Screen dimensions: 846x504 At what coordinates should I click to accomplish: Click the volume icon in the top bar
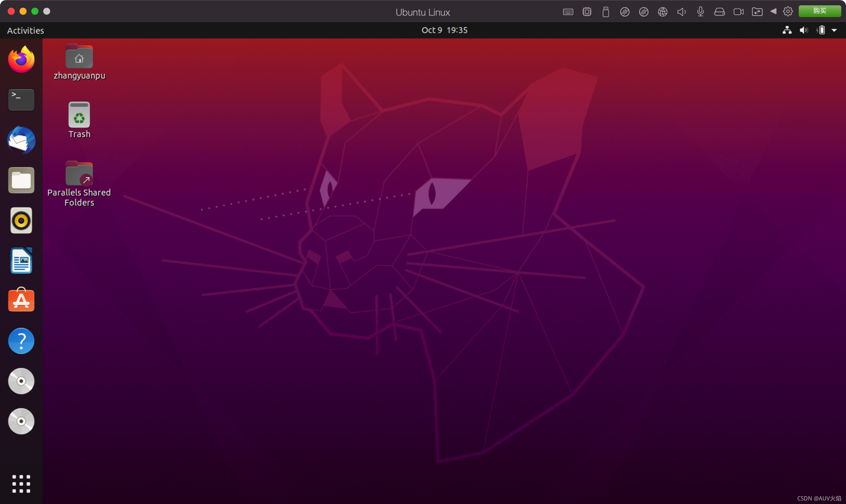point(803,30)
